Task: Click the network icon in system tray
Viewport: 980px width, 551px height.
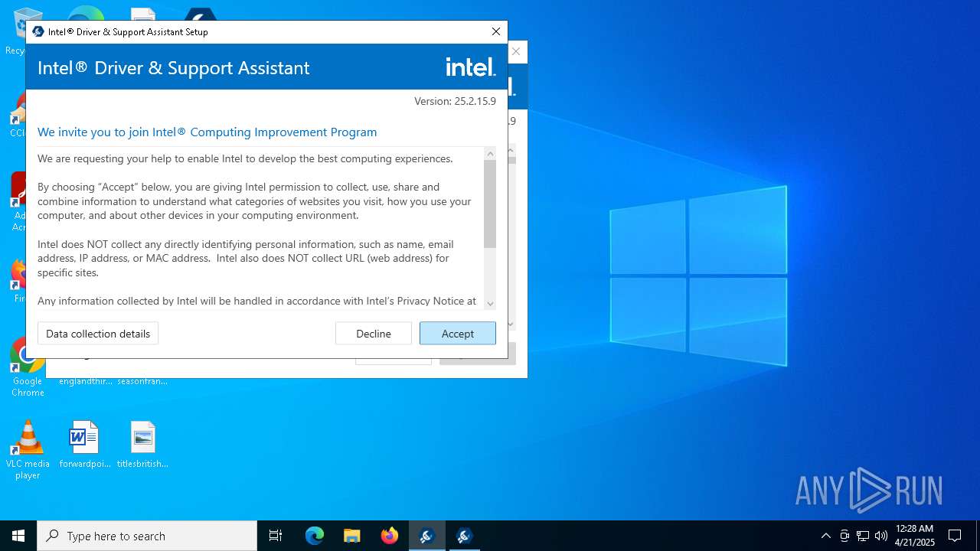Action: click(x=863, y=536)
